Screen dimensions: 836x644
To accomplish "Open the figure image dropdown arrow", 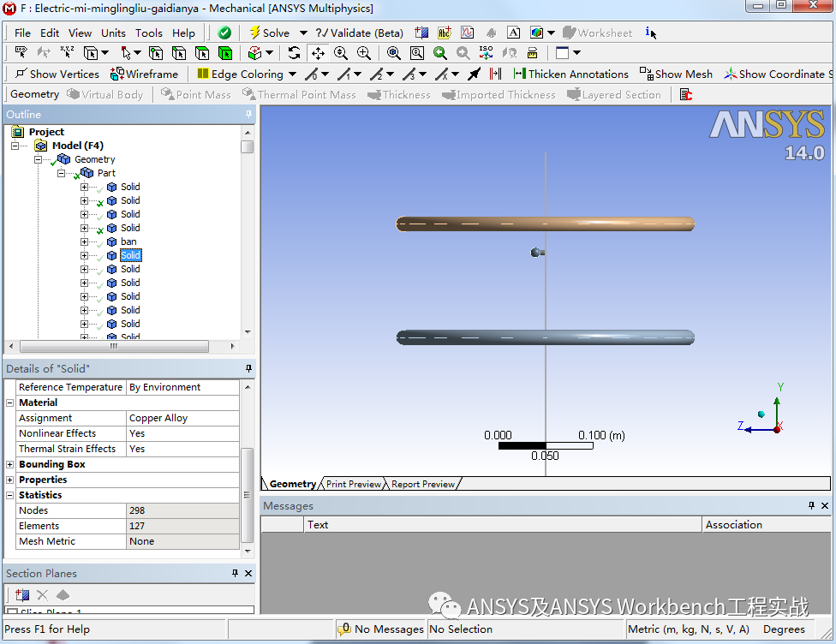I will pos(552,33).
